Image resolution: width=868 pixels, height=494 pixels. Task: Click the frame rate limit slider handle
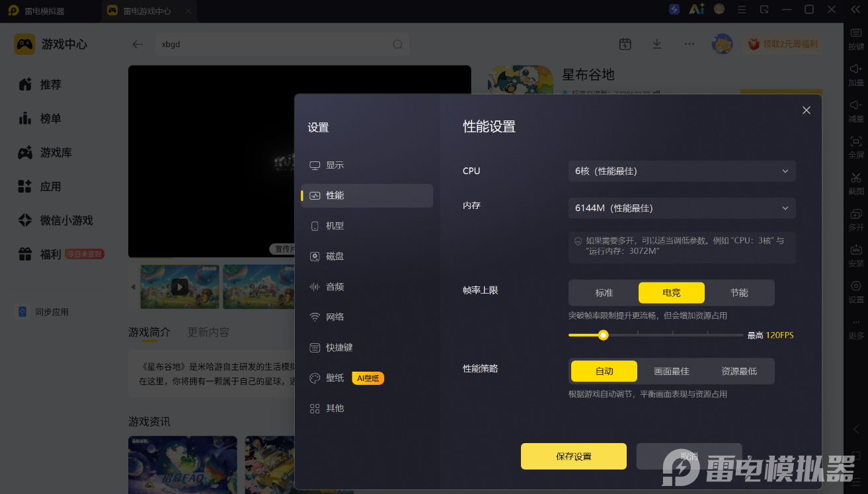pos(603,335)
